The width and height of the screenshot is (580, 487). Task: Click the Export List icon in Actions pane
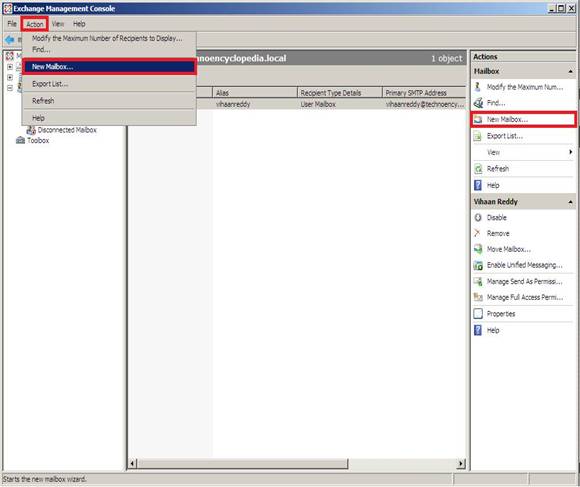478,136
